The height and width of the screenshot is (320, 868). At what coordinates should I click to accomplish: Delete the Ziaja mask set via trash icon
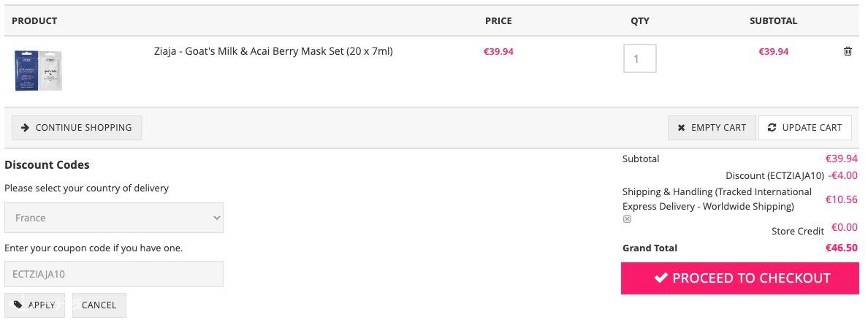[848, 51]
